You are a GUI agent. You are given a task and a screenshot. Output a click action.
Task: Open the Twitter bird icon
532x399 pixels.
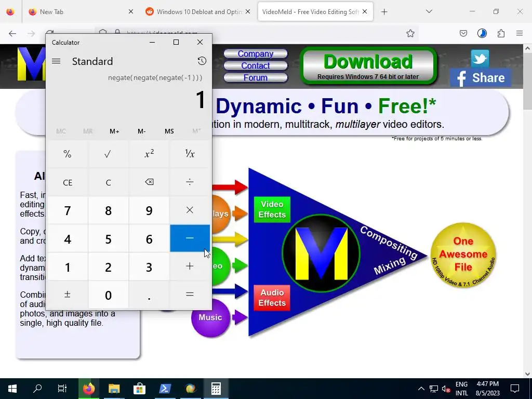pos(480,58)
